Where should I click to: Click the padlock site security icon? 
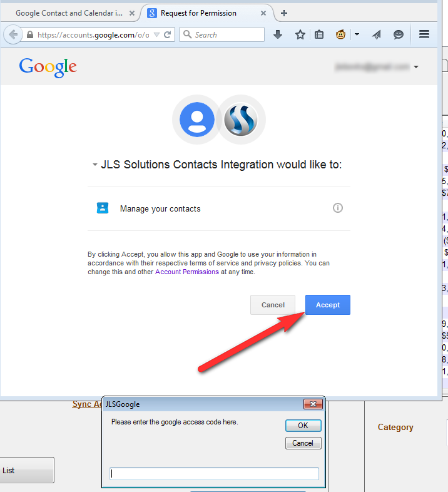click(x=30, y=34)
